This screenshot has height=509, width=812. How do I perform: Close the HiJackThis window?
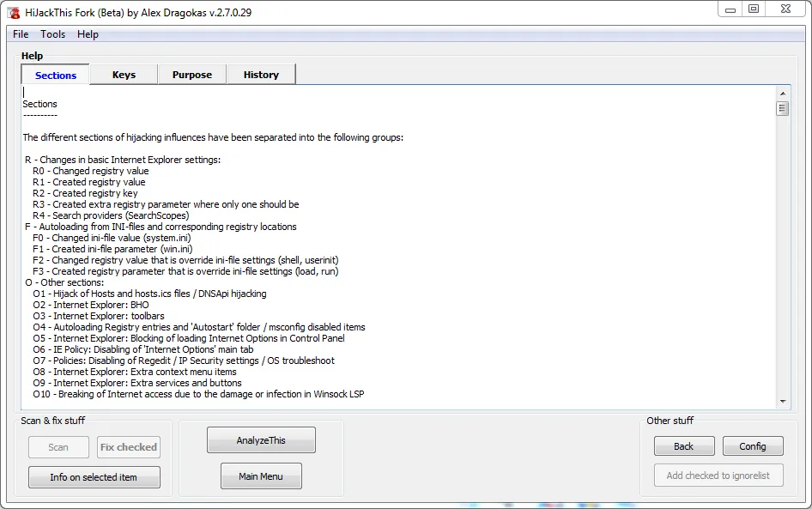coord(785,9)
